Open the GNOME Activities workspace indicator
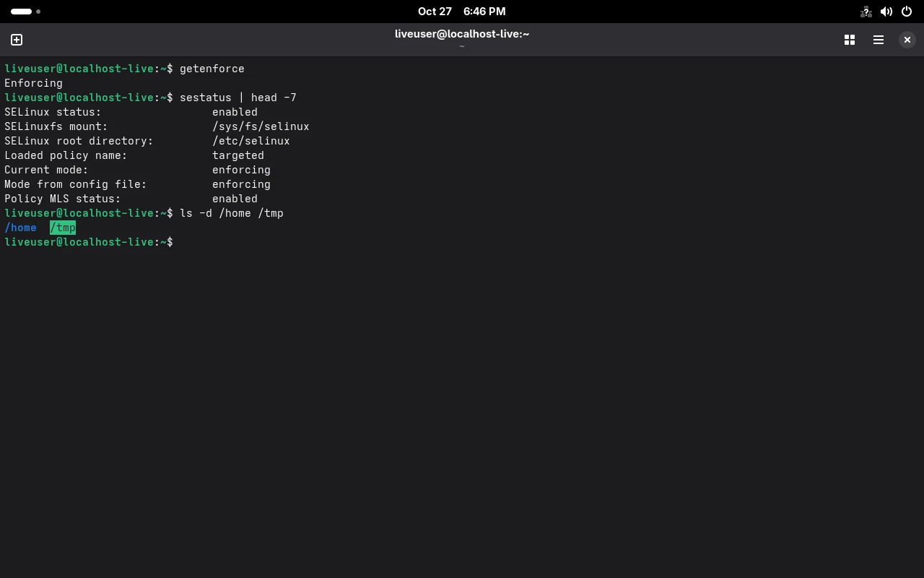This screenshot has height=578, width=924. [26, 12]
